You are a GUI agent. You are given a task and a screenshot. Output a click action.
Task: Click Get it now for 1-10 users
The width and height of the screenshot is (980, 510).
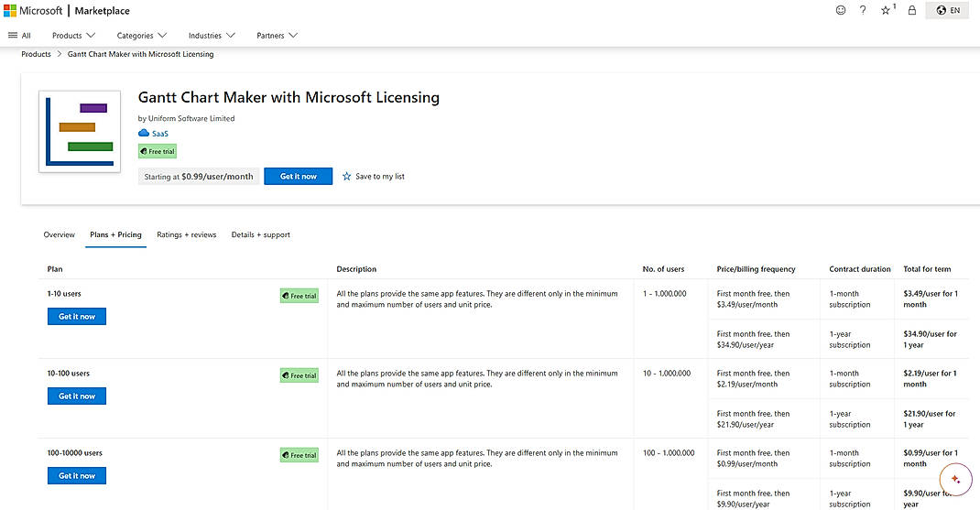coord(77,316)
